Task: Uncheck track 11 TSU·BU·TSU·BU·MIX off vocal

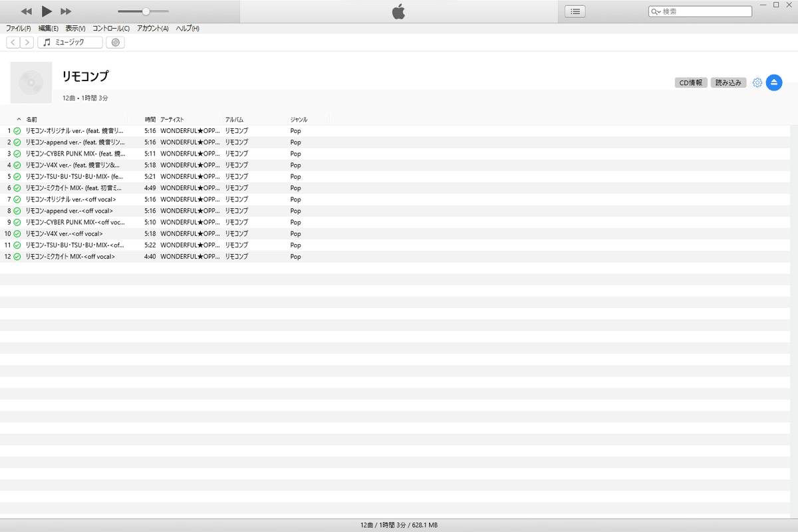Action: coord(17,245)
